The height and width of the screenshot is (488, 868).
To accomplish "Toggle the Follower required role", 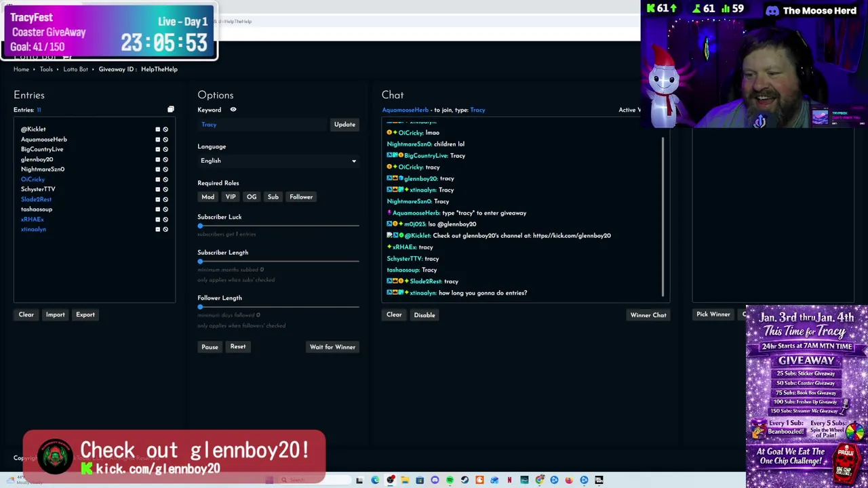I will tap(301, 197).
